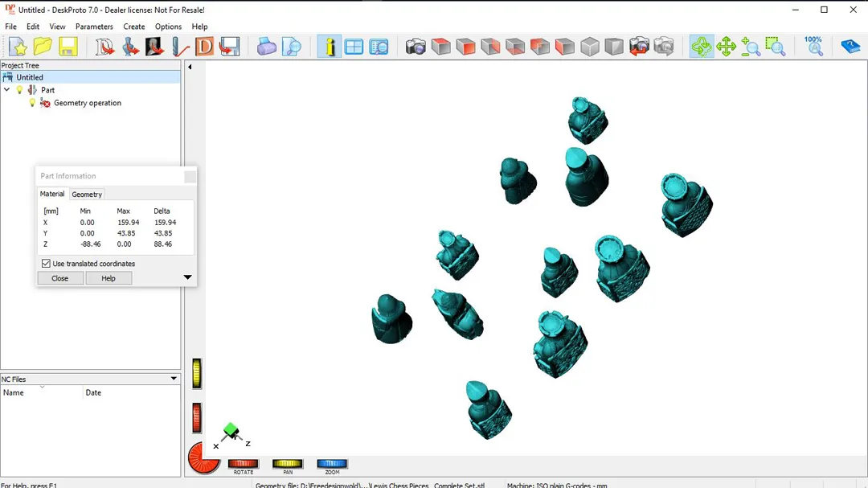Save the project with the floppy disk icon
The width and height of the screenshot is (868, 488).
coord(68,47)
